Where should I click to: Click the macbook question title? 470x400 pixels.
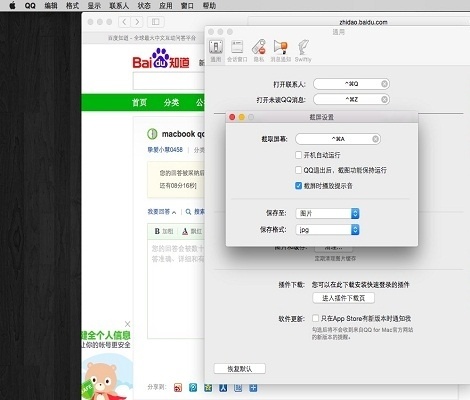pyautogui.click(x=183, y=134)
